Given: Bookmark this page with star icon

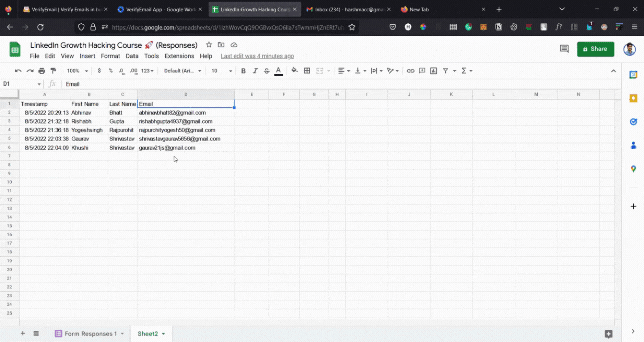Looking at the screenshot, I should click(352, 27).
